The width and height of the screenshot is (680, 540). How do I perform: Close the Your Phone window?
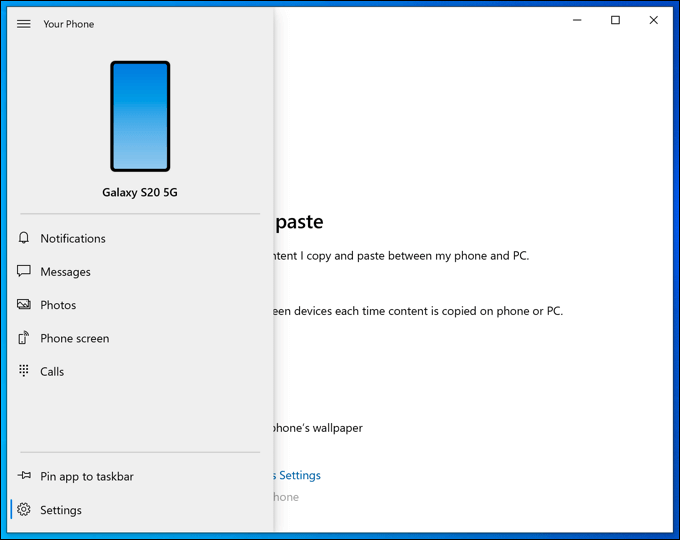[x=653, y=20]
